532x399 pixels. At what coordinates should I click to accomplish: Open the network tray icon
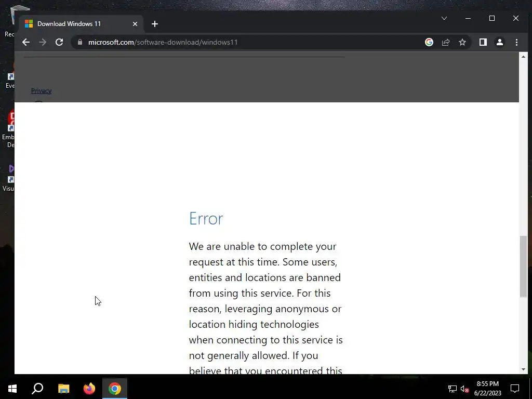click(x=453, y=389)
